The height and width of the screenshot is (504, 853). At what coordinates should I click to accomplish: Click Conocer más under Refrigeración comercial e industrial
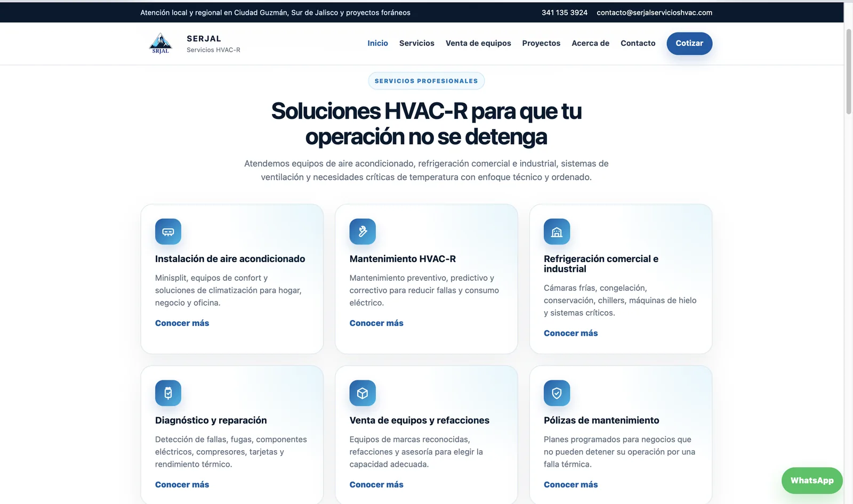[570, 333]
